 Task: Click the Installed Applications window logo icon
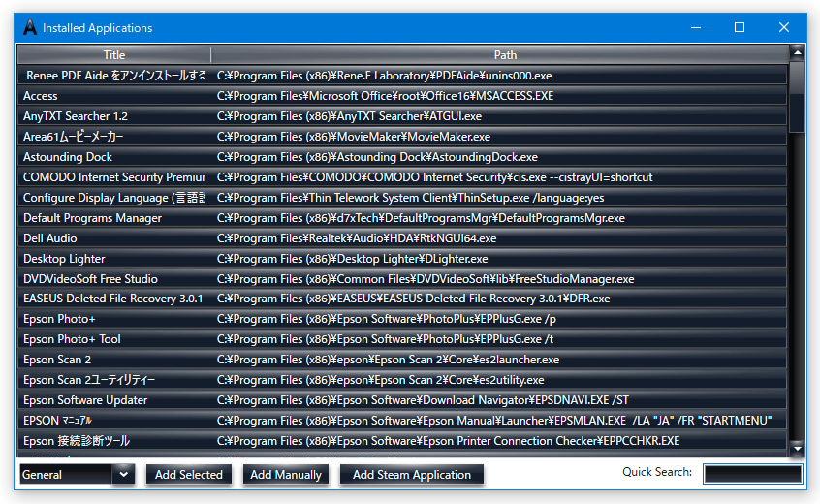coord(30,28)
